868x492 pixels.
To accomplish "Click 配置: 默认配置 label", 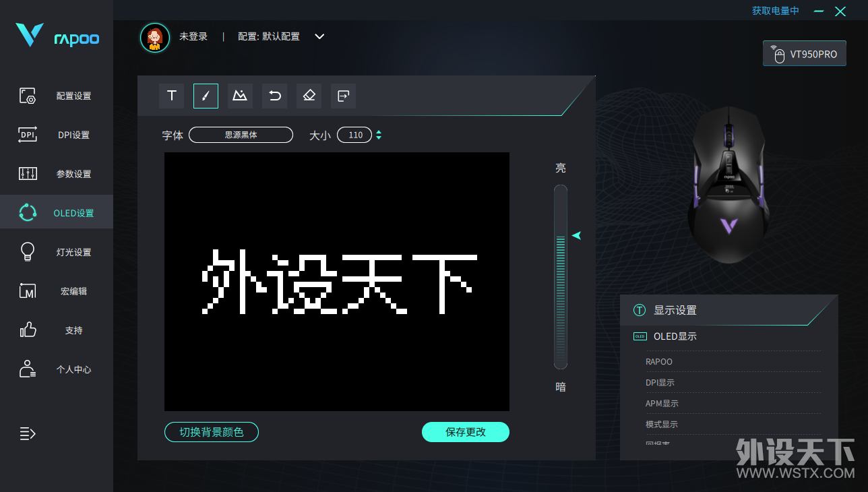I will click(x=269, y=36).
